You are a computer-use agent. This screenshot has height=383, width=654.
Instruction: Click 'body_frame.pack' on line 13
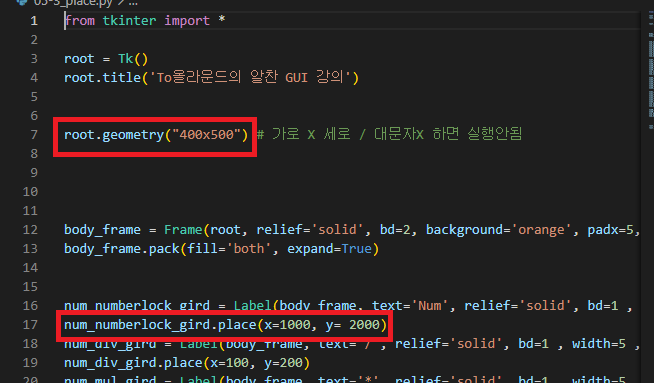coord(122,249)
